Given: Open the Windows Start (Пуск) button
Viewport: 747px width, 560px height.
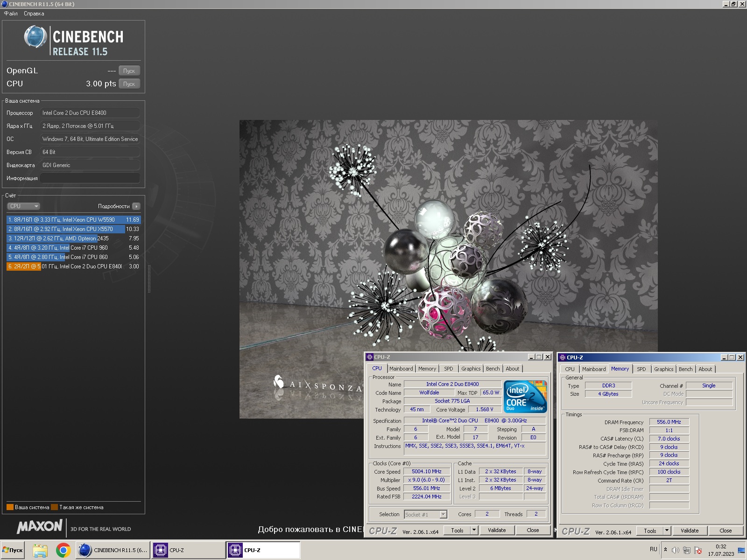Looking at the screenshot, I should (x=13, y=550).
